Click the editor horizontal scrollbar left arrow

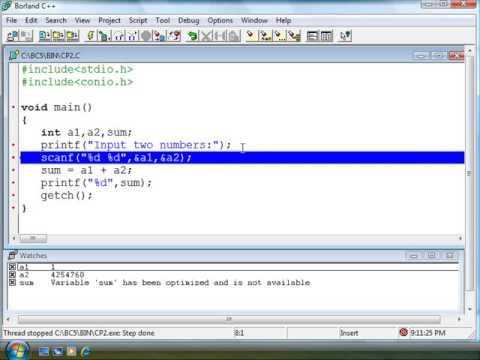(14, 238)
